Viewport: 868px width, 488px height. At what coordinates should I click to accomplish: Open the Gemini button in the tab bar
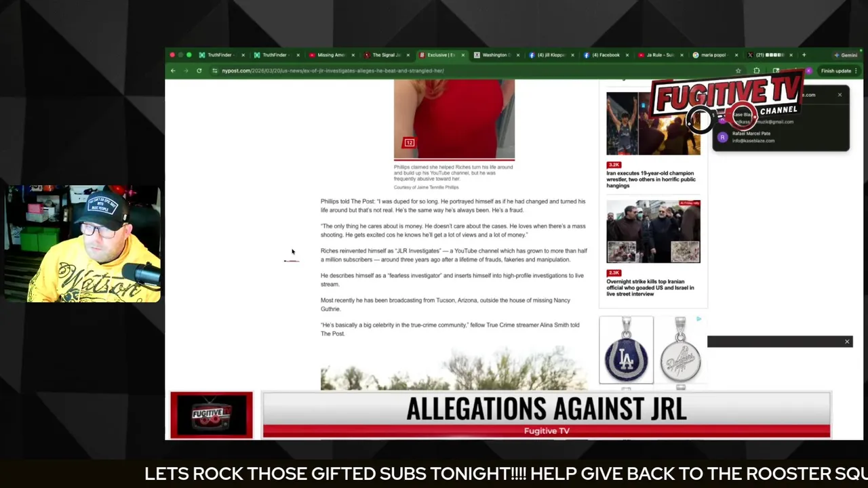coord(846,55)
